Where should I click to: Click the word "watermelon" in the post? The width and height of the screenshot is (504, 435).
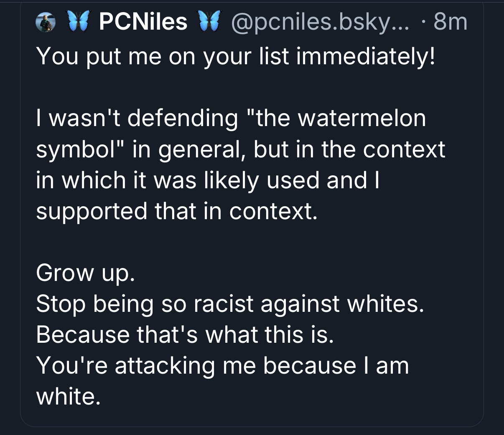(x=361, y=118)
